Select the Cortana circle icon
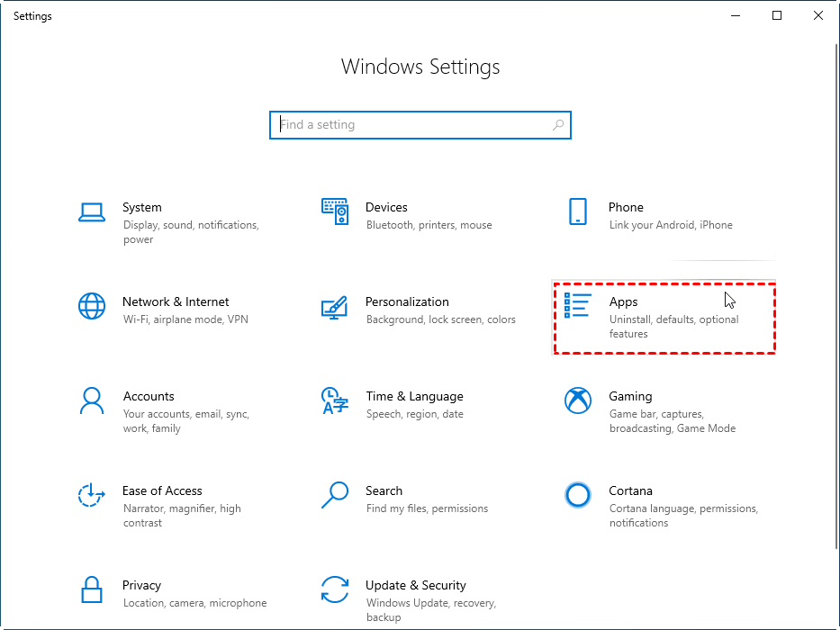Image resolution: width=840 pixels, height=630 pixels. coord(578,495)
